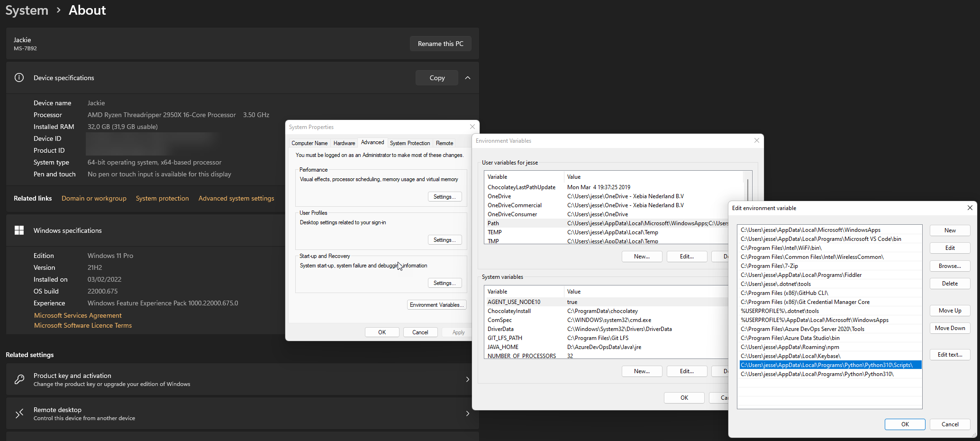980x441 pixels.
Task: Click the Remote desktop icon
Action: pos(19,413)
